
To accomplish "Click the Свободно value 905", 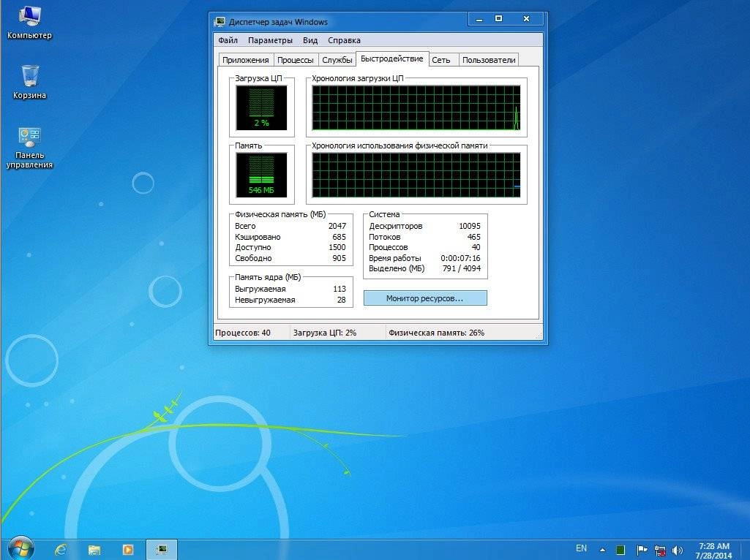I will coord(339,259).
